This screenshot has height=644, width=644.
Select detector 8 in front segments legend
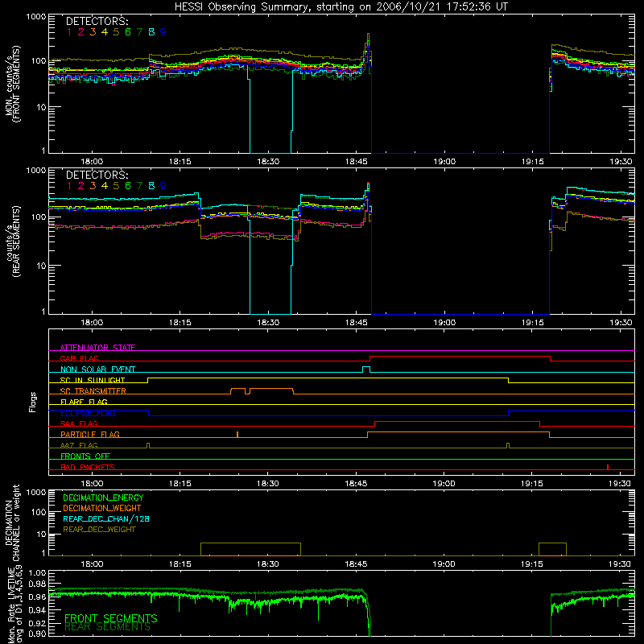point(151,32)
